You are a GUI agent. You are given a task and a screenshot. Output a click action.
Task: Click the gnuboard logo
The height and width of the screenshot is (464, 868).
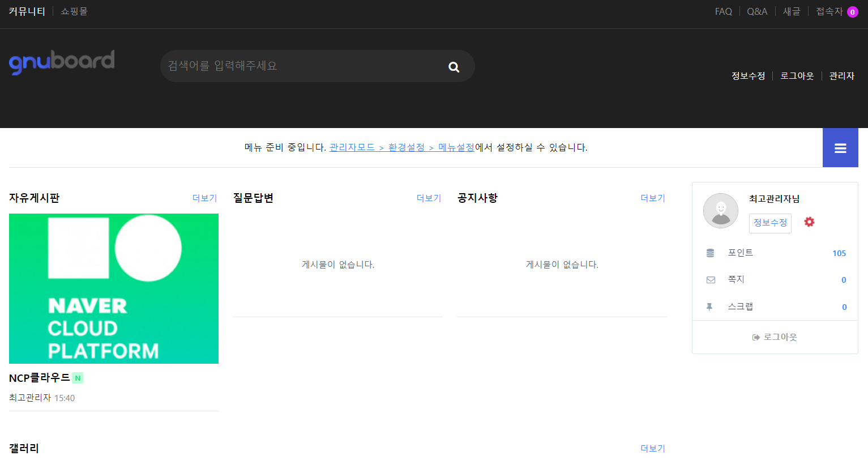(x=62, y=62)
